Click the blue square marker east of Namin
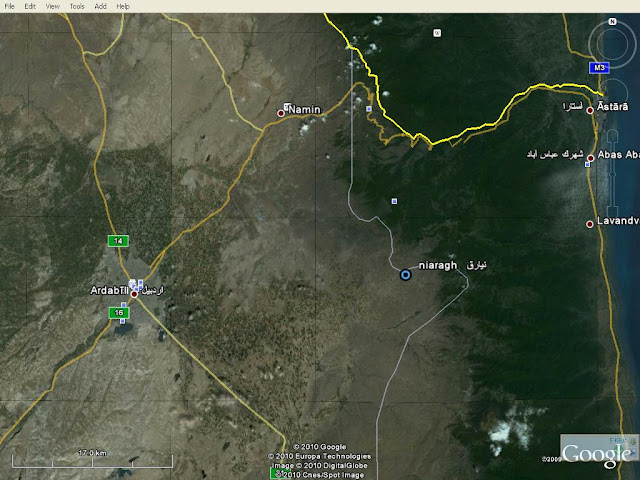640x480 pixels. (x=369, y=109)
